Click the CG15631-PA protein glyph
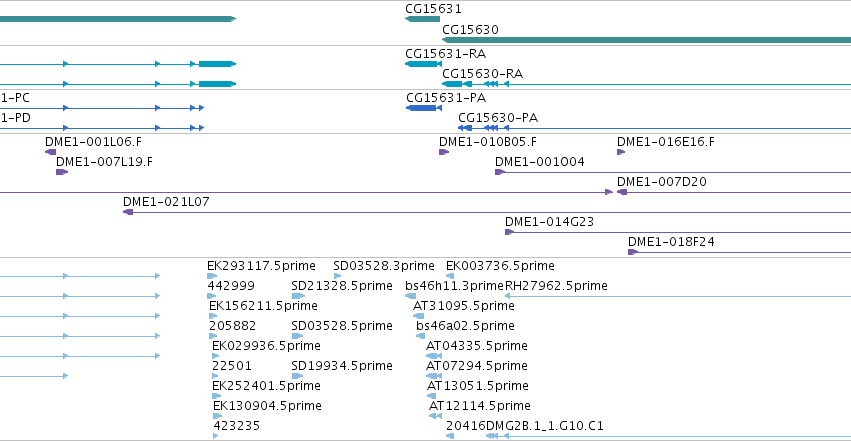Image resolution: width=851 pixels, height=441 pixels. click(x=424, y=108)
